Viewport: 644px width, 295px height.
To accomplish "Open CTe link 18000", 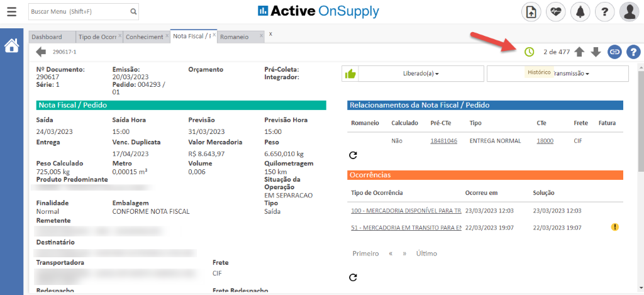I will tap(545, 142).
